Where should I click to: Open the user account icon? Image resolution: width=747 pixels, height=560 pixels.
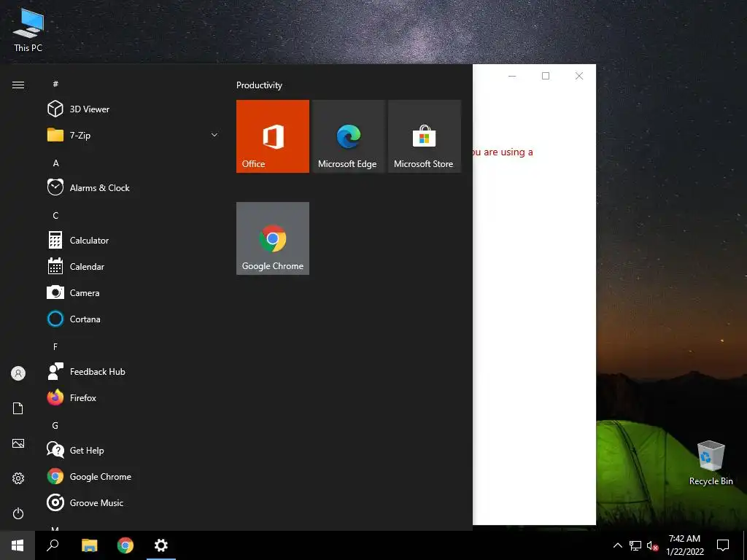(18, 373)
